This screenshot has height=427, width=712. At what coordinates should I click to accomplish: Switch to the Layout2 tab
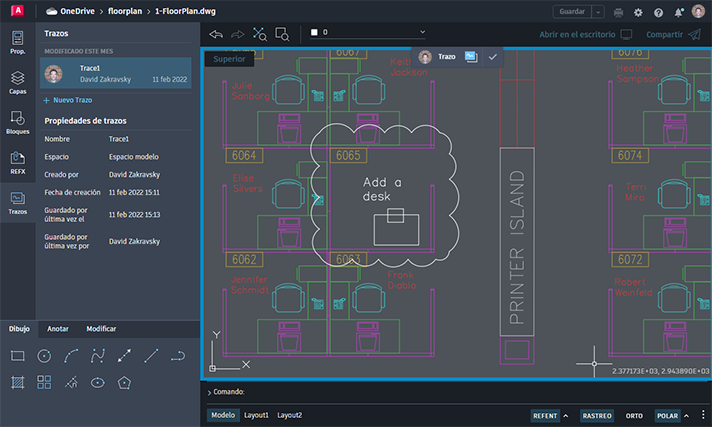[x=289, y=415]
